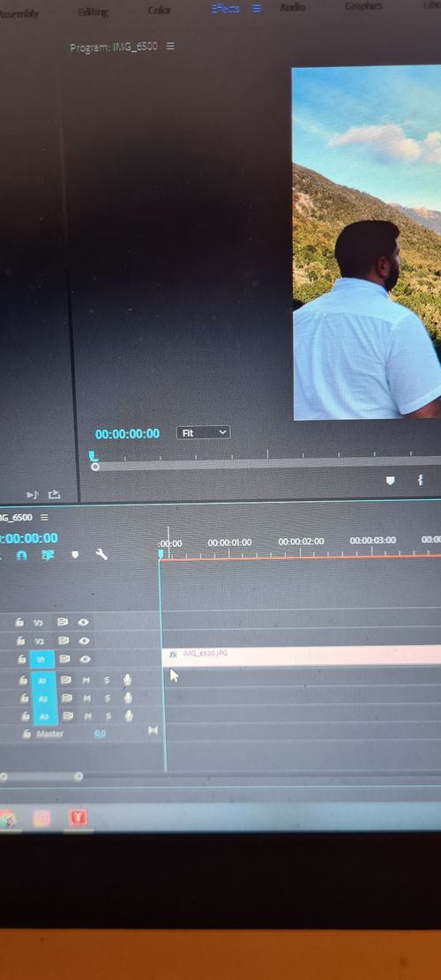Open the Fit zoom level dropdown
The image size is (441, 980).
(204, 432)
